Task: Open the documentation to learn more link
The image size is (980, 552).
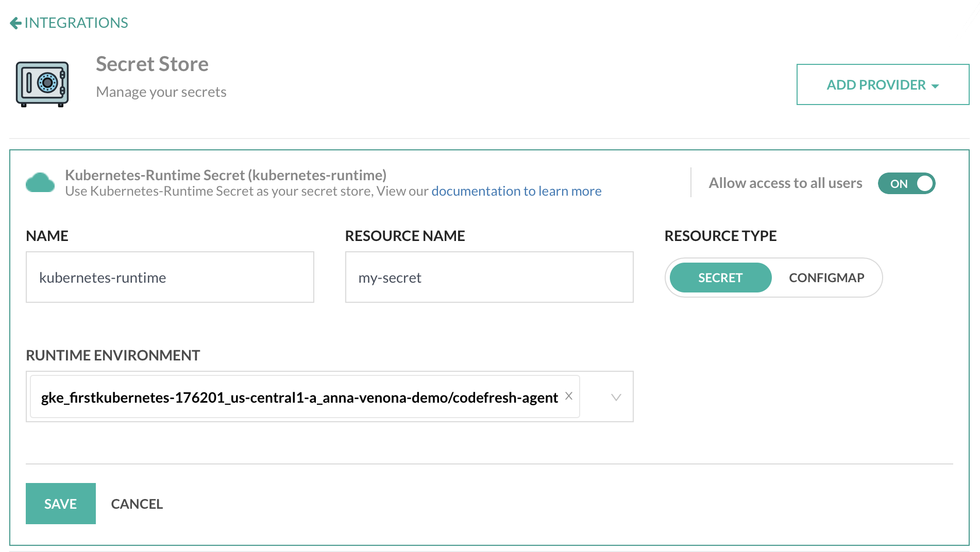Action: [516, 192]
